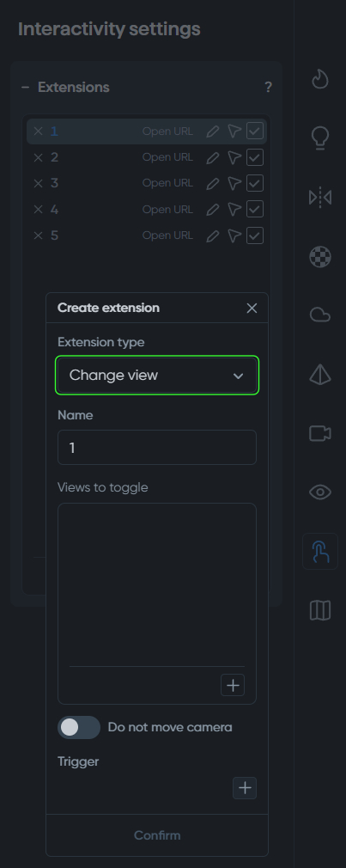Open the Extension type Change view dropdown
This screenshot has width=346, height=868.
tap(157, 376)
